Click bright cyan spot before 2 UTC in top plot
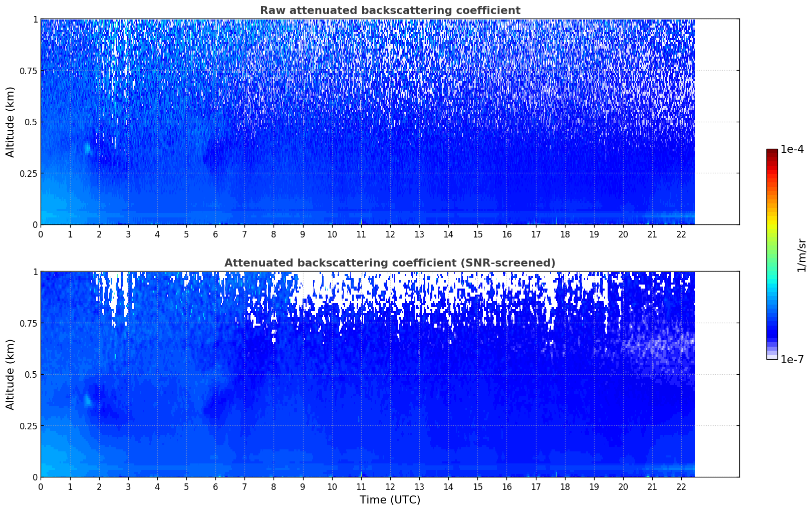The height and width of the screenshot is (511, 812). coord(87,148)
